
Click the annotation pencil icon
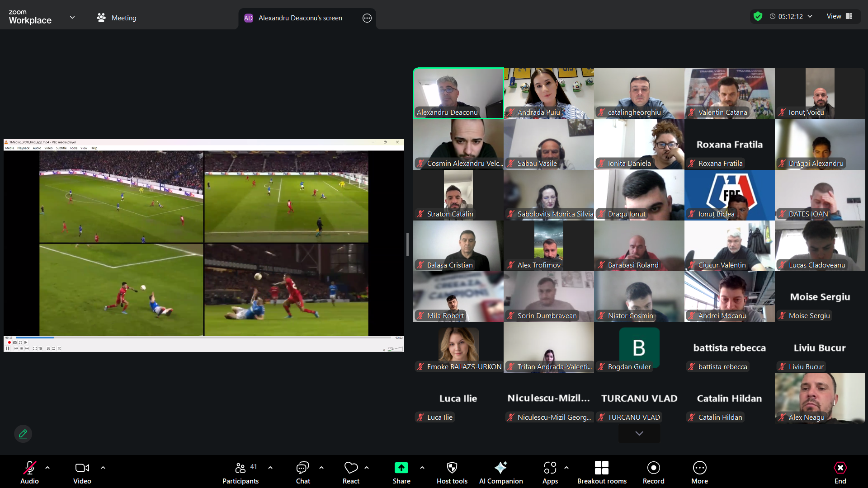coord(23,434)
